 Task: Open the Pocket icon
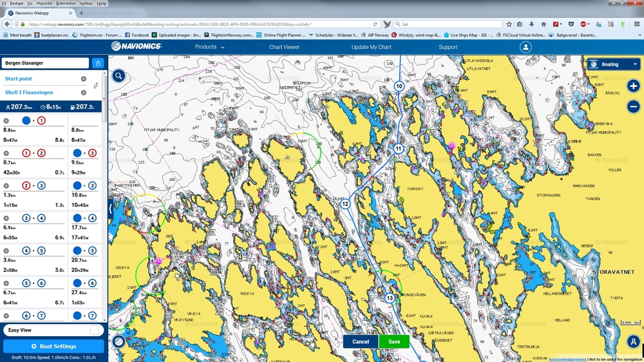pos(571,24)
